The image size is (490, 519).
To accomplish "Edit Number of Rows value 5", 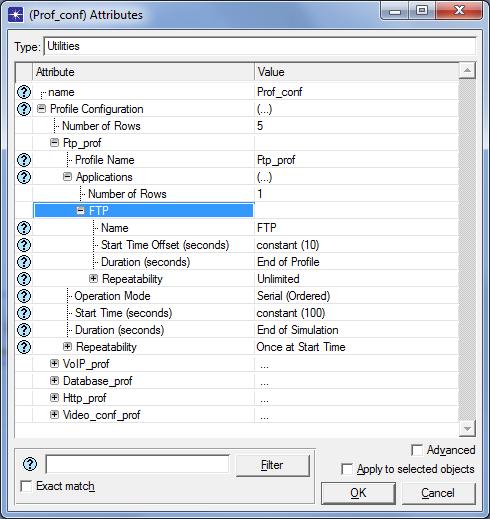I will tap(356, 126).
